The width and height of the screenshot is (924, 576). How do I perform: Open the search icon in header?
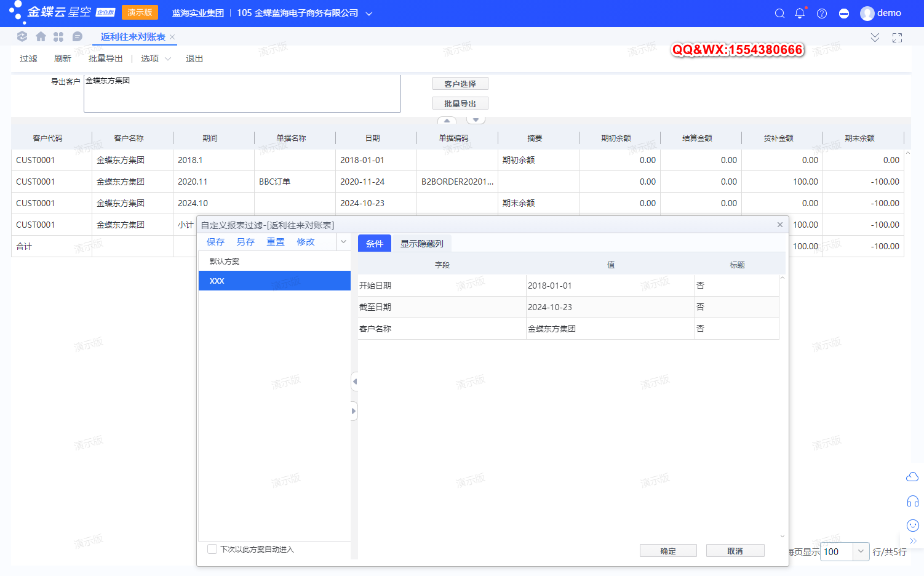click(x=779, y=13)
